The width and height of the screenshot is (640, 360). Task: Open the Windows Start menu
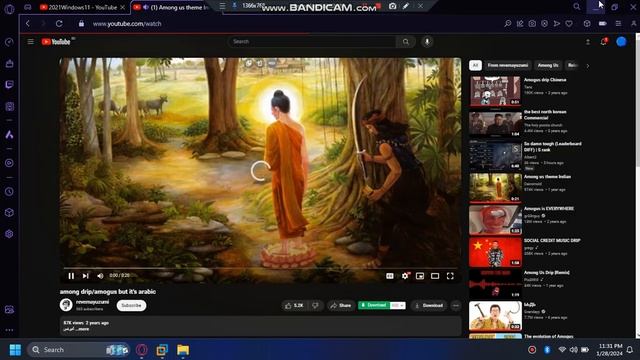click(x=15, y=350)
